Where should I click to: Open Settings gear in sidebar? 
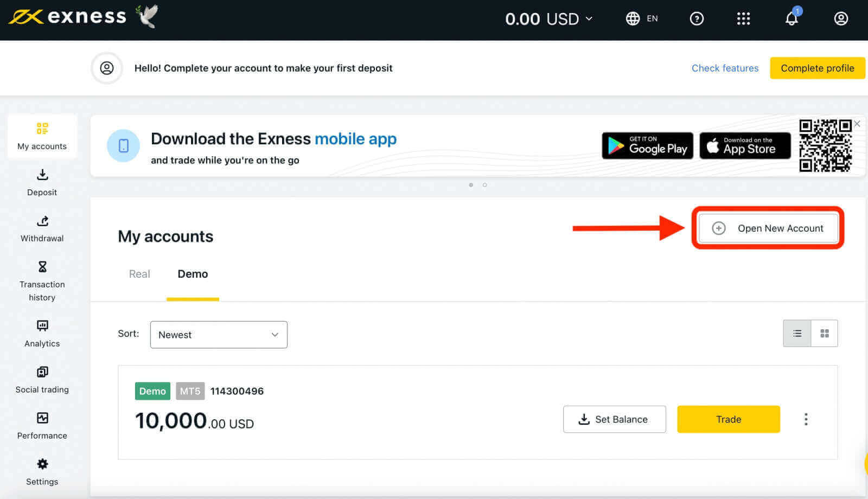click(42, 464)
